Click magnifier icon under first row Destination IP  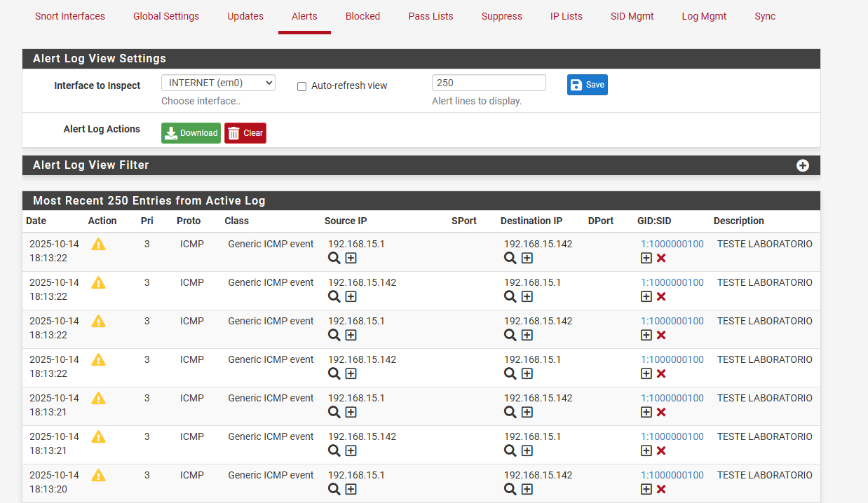pos(510,259)
